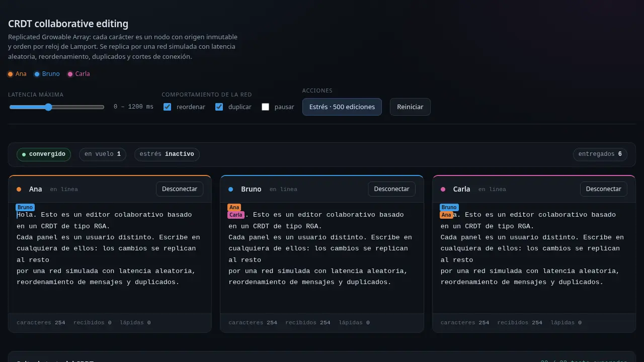Click "lápidas 0" in Bruno's footer

point(354,323)
